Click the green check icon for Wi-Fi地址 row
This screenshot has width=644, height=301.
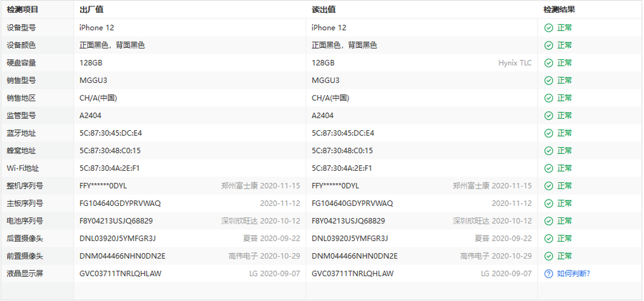(548, 168)
